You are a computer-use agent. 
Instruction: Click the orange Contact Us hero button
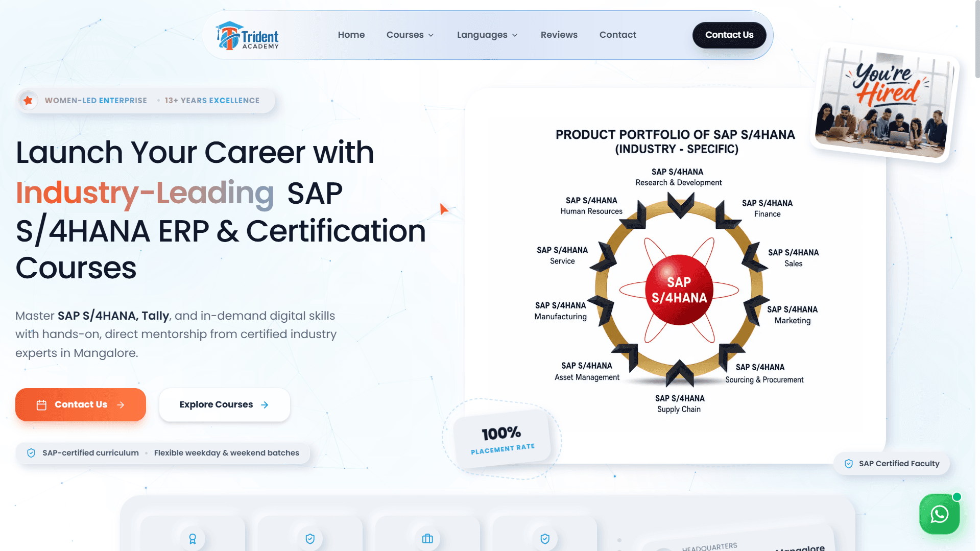point(81,404)
